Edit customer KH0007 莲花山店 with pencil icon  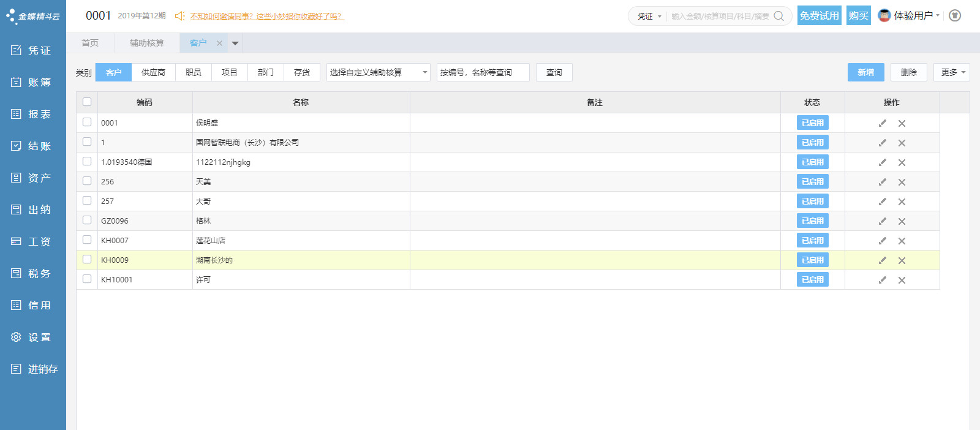[x=883, y=241]
